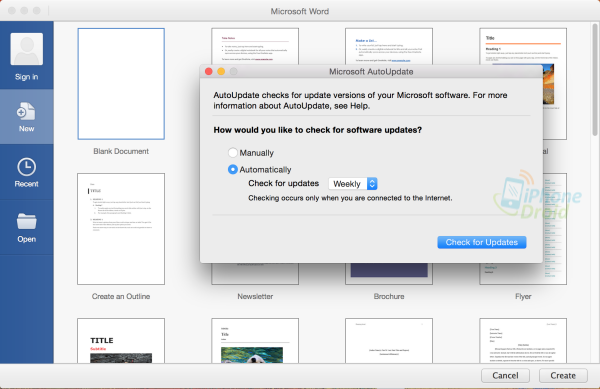Select the Make a List template thumbnail
Image resolution: width=600 pixels, height=389 pixels.
(389, 46)
